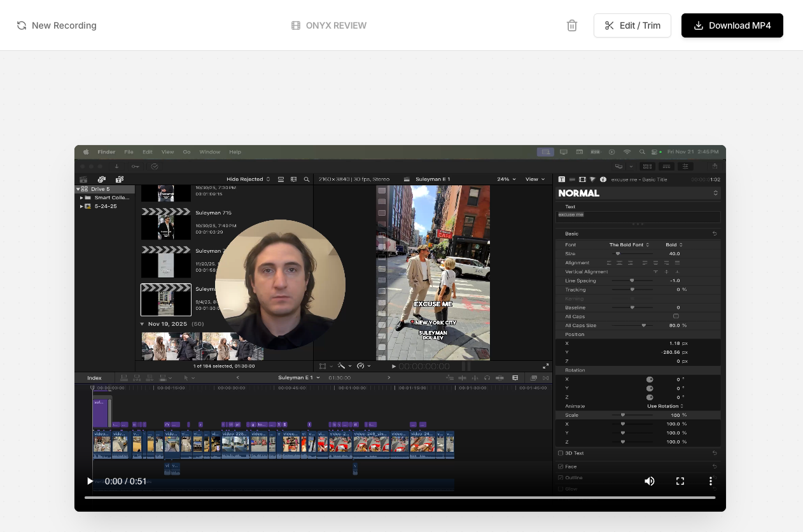The width and height of the screenshot is (803, 532).
Task: Open the 24% viewer zoom dropdown
Action: tap(506, 179)
